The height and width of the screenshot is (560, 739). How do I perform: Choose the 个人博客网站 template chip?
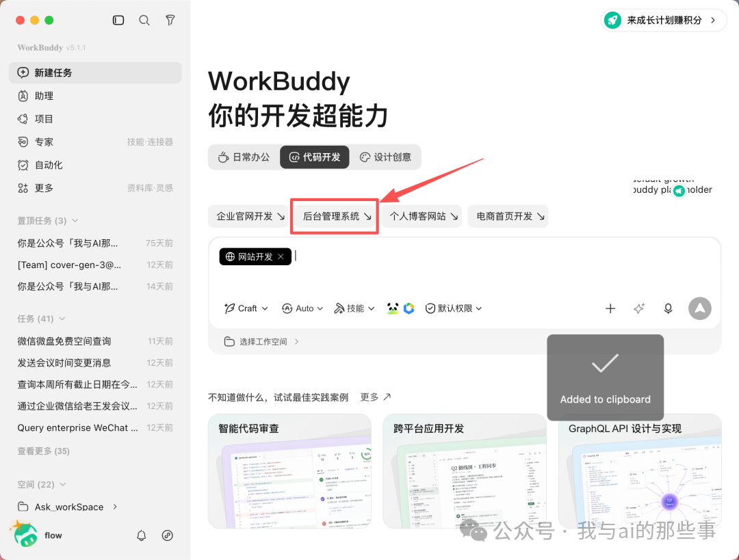(x=422, y=216)
